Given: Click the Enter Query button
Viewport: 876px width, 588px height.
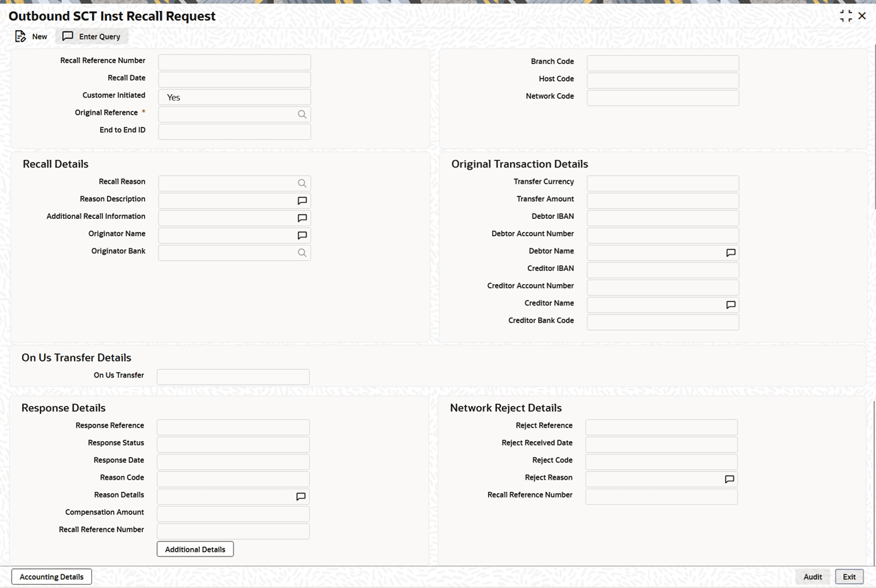Looking at the screenshot, I should [92, 36].
